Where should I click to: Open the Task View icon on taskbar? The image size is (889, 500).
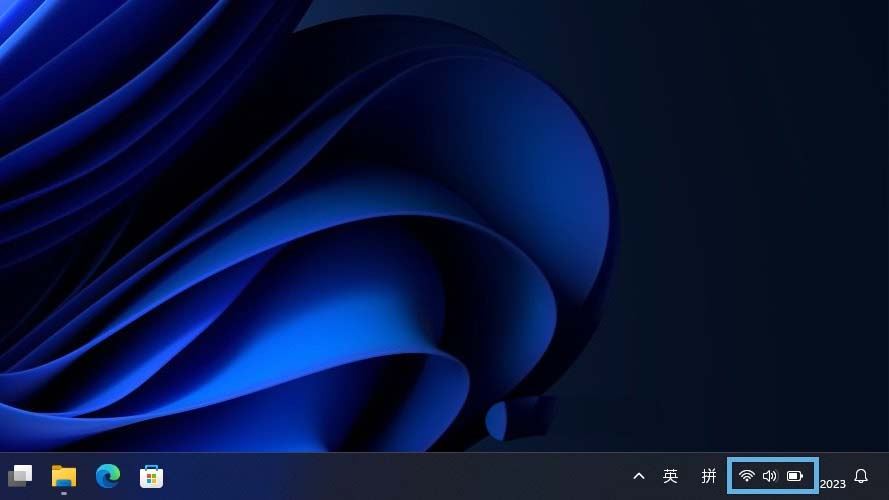pos(20,476)
